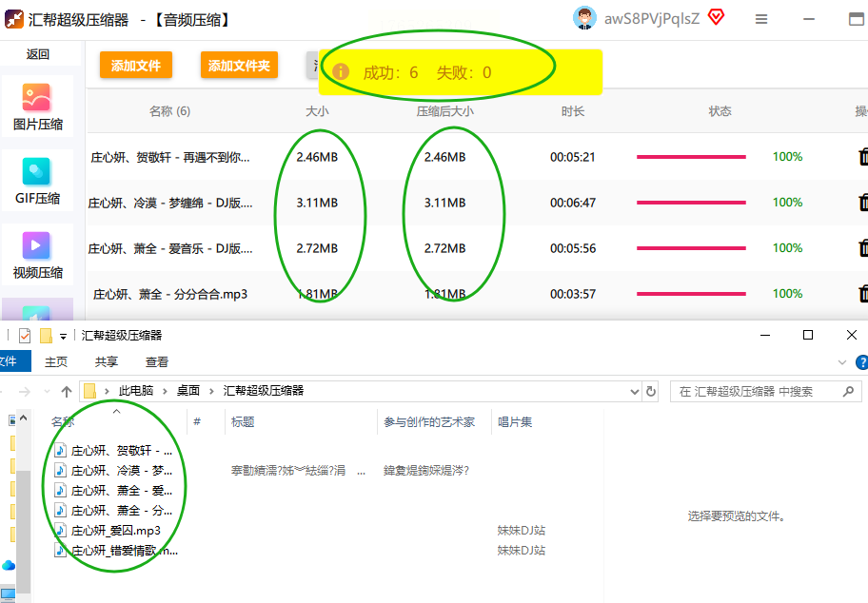Go forward in Explorer navigation
The image size is (868, 603).
(25, 392)
